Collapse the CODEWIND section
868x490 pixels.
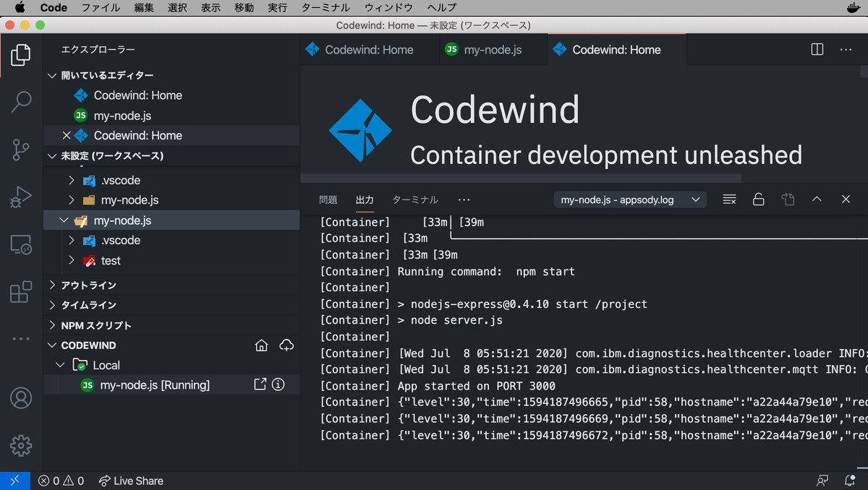[51, 345]
